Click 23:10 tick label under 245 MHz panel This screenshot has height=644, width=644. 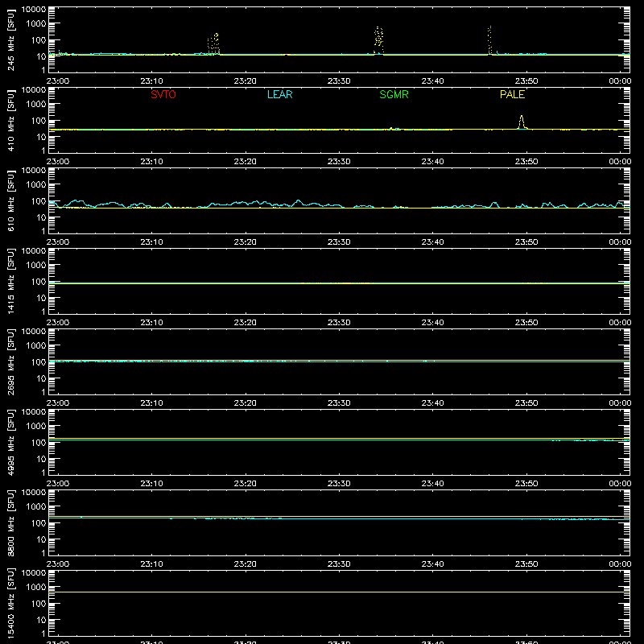(151, 81)
